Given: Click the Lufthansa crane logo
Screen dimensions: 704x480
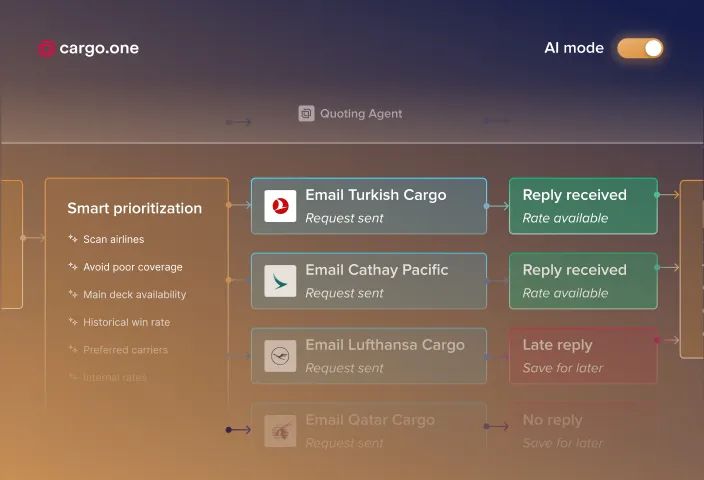Looking at the screenshot, I should [280, 356].
